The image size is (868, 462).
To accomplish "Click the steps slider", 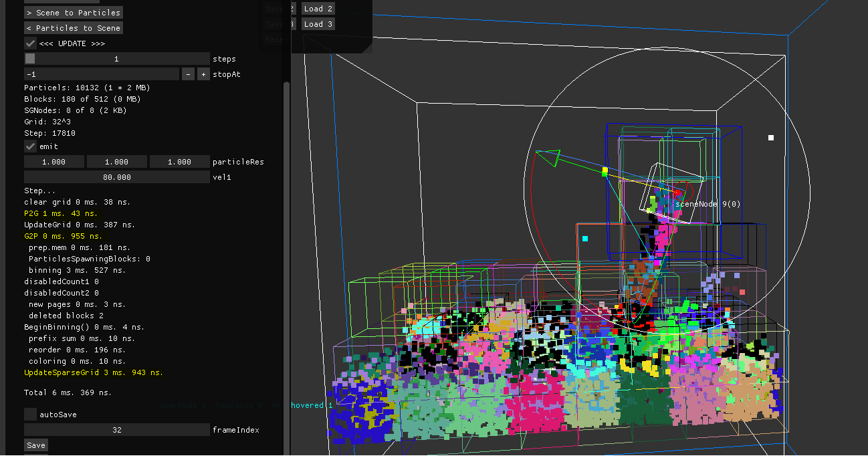I will tap(116, 59).
